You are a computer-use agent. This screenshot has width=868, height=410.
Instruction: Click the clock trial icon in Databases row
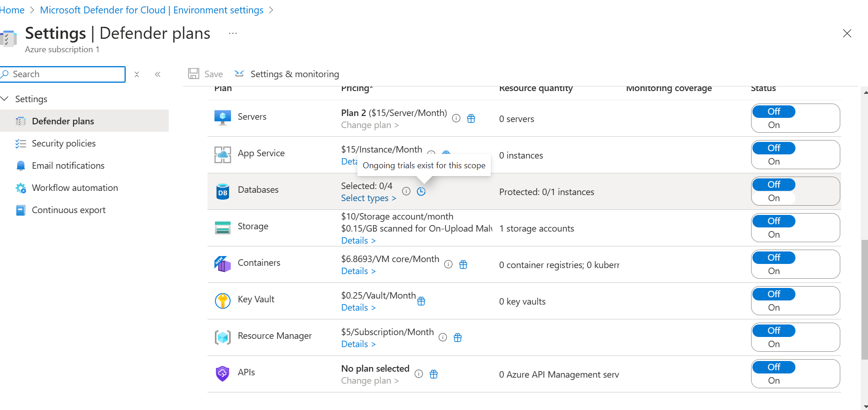[x=421, y=191]
